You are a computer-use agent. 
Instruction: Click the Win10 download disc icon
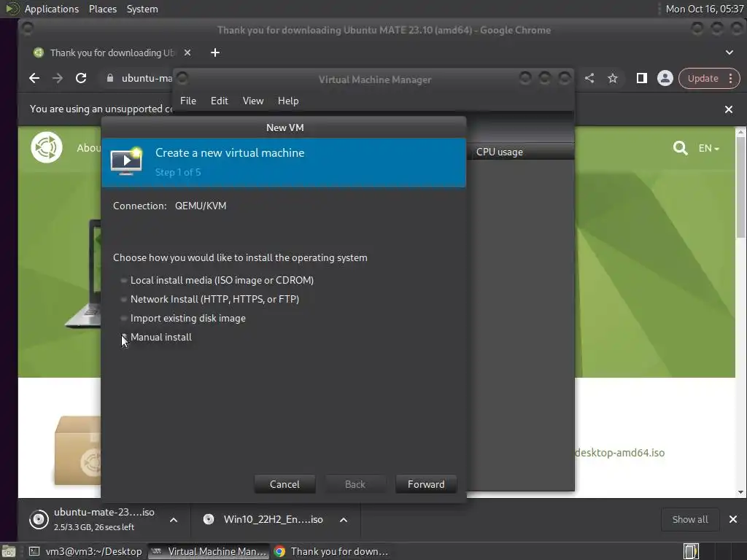tap(208, 519)
